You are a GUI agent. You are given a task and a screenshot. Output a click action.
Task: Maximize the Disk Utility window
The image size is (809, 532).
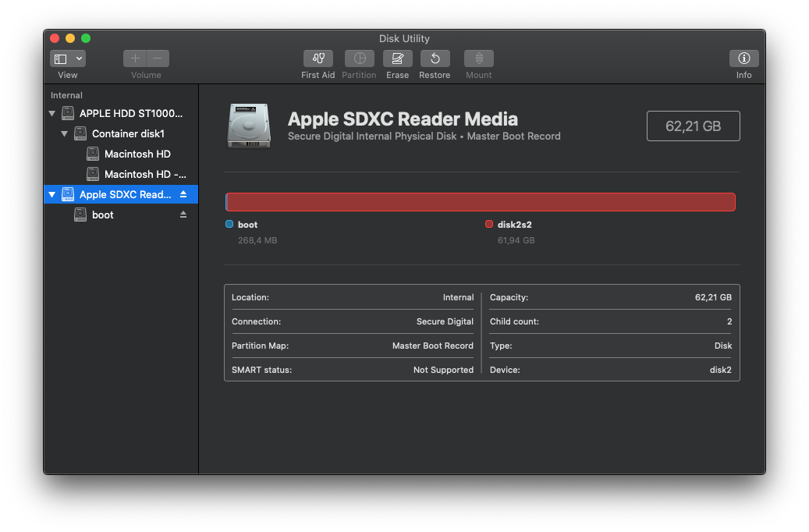pos(86,38)
